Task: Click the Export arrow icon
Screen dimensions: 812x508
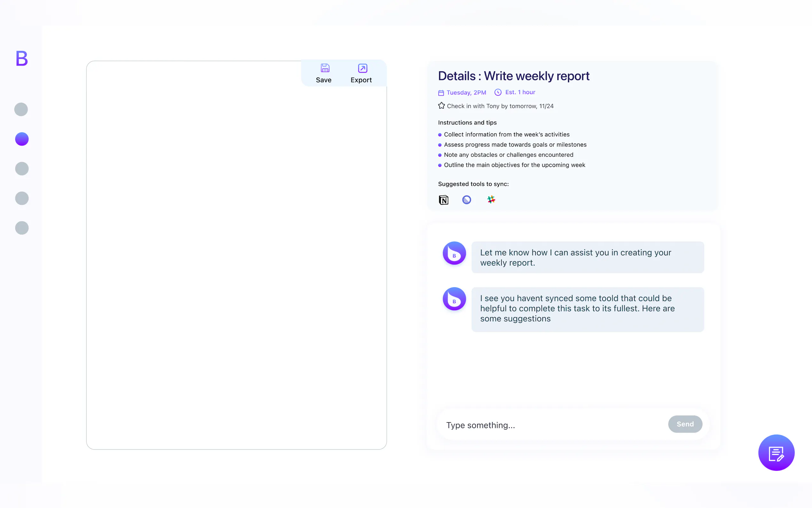Action: [x=362, y=68]
